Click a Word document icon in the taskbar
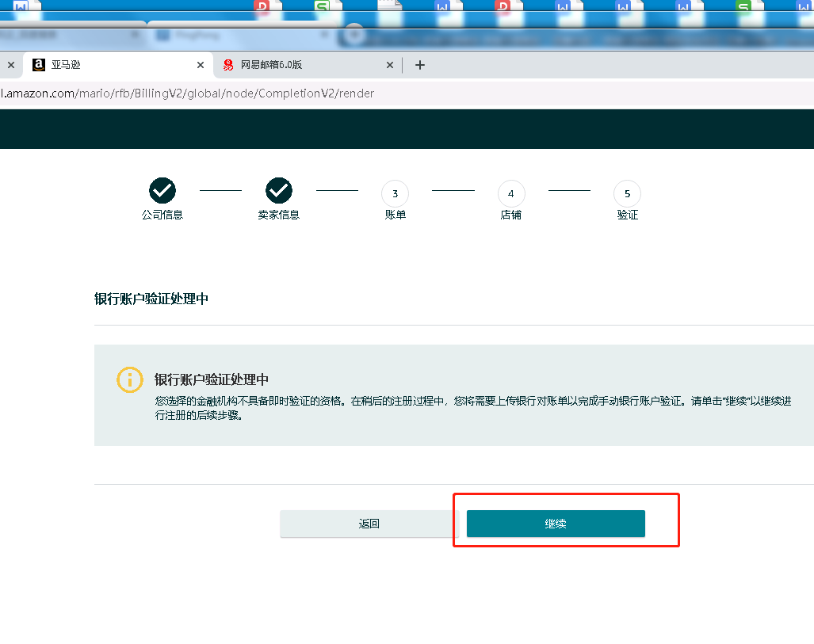Viewport: 814px width, 644px height. [x=563, y=6]
